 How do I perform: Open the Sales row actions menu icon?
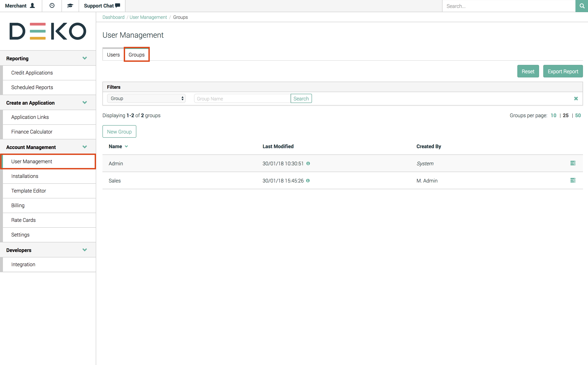click(573, 180)
